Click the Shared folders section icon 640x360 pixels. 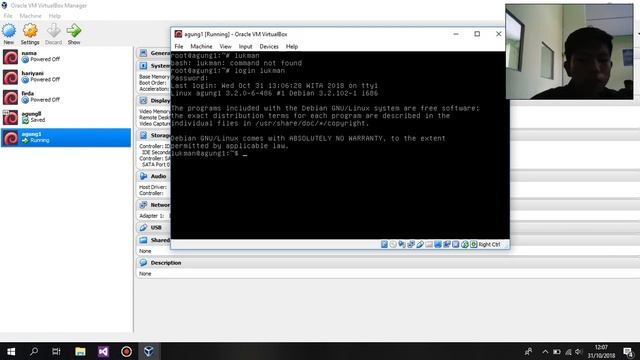tap(143, 240)
